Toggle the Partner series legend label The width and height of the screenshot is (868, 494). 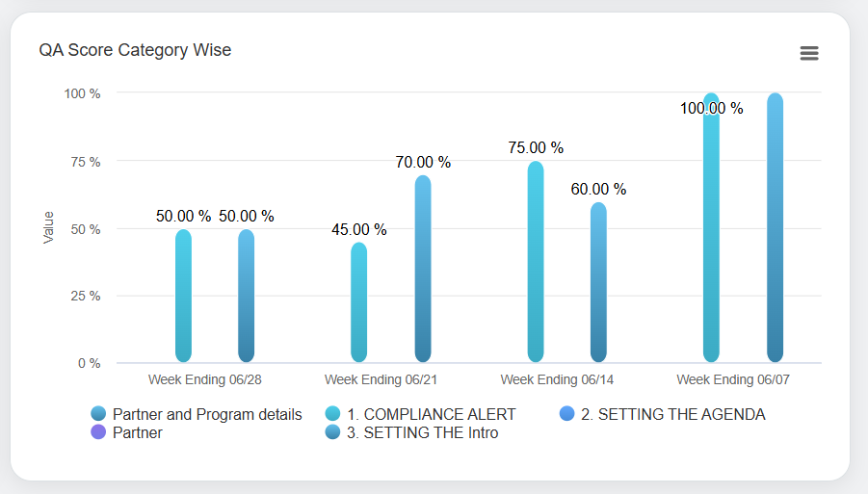coord(138,433)
